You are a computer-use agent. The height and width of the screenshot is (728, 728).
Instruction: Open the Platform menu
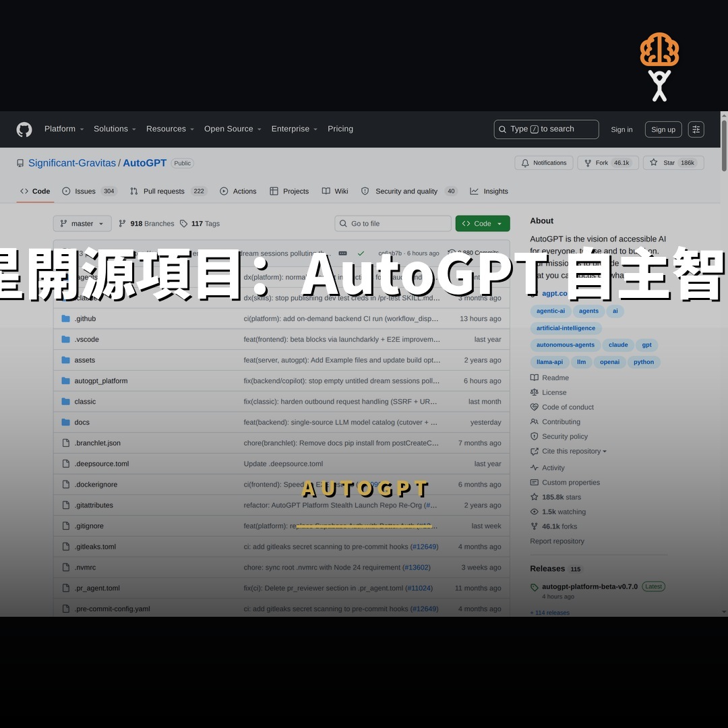click(64, 129)
